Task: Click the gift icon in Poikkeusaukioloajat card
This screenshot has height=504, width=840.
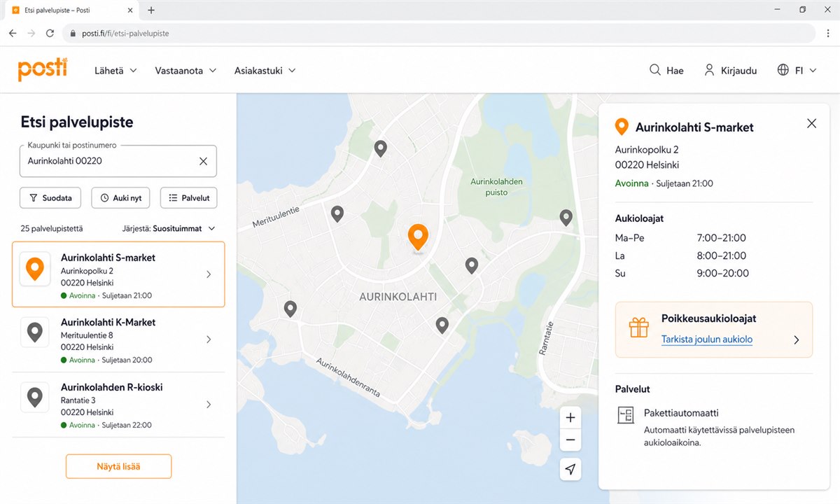Action: 638,328
